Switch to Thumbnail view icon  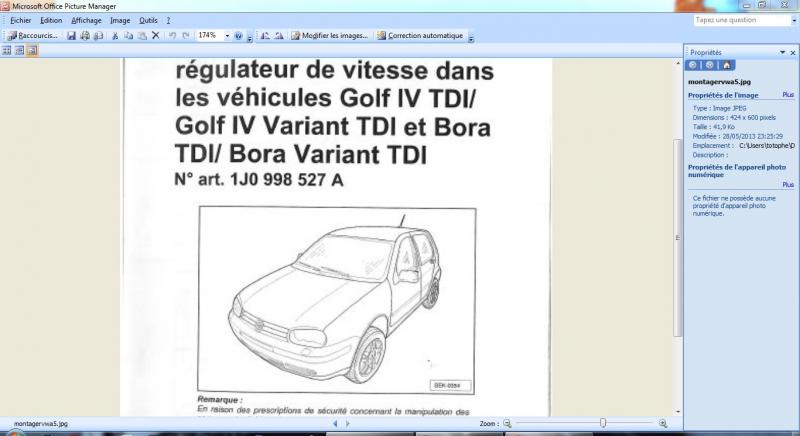7,50
